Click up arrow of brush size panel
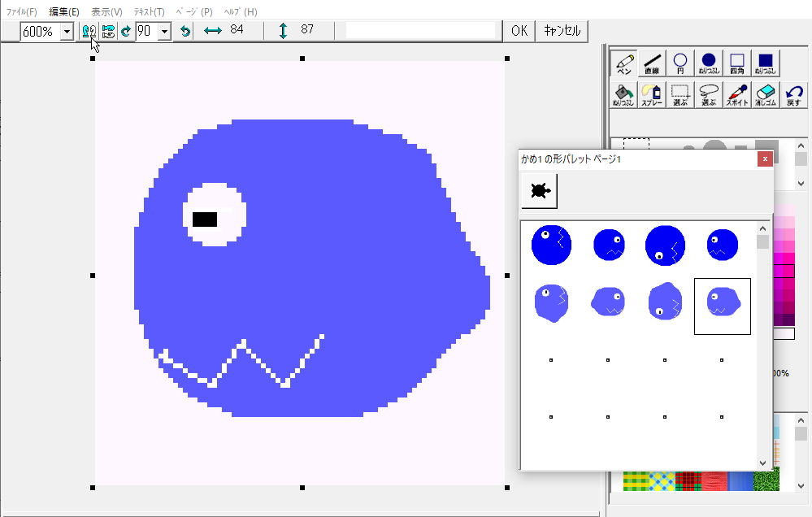Screen dimensions: 812x517 [801, 146]
